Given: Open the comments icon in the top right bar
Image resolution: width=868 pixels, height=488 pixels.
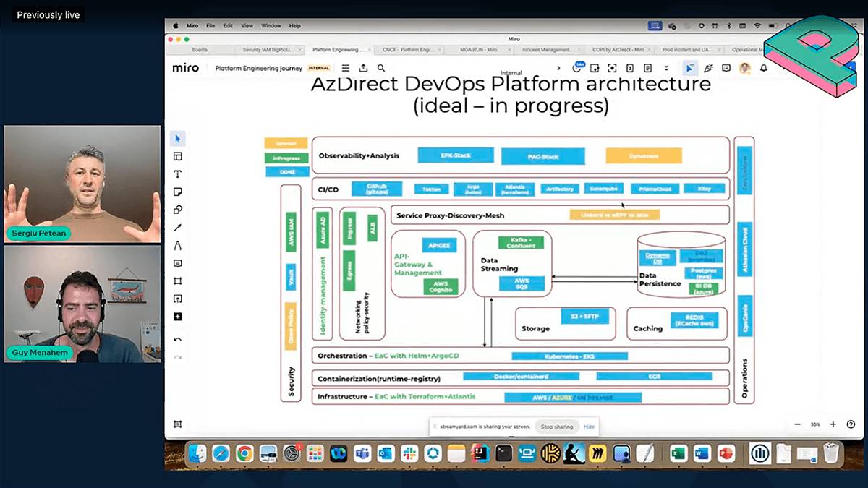Looking at the screenshot, I should 726,68.
